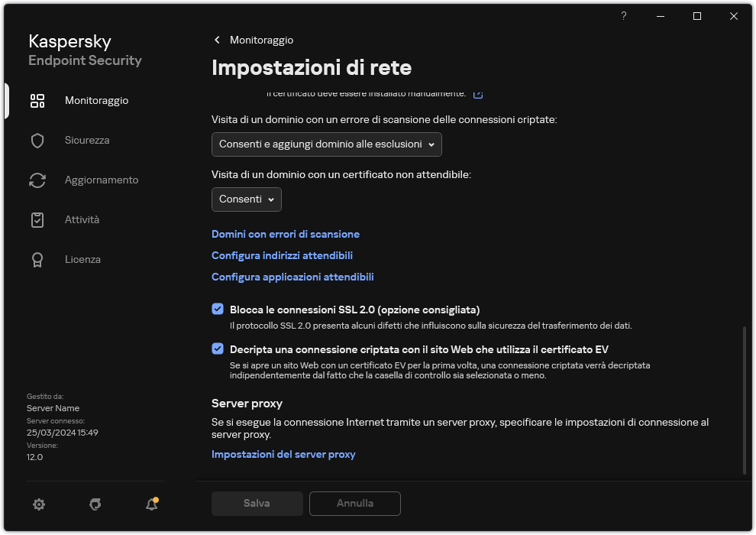The width and height of the screenshot is (756, 535).
Task: Open the Licenza key icon
Action: point(37,259)
